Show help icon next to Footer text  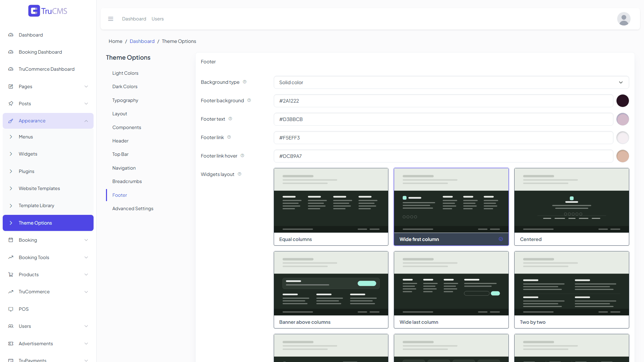pos(230,119)
